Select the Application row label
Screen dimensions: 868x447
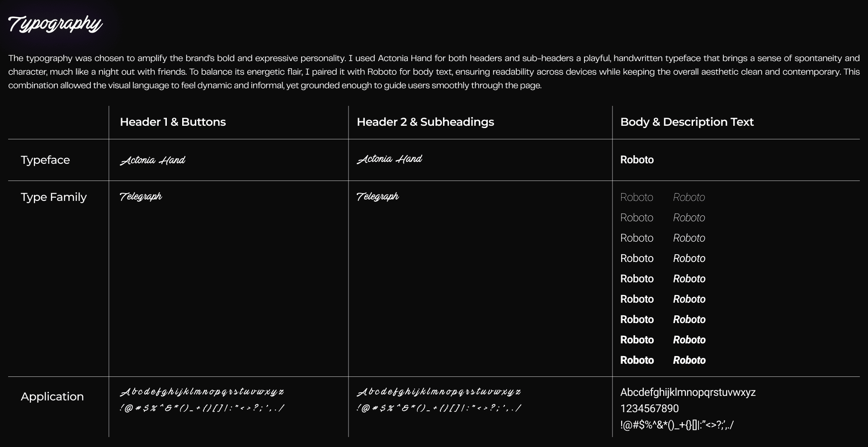(x=52, y=397)
